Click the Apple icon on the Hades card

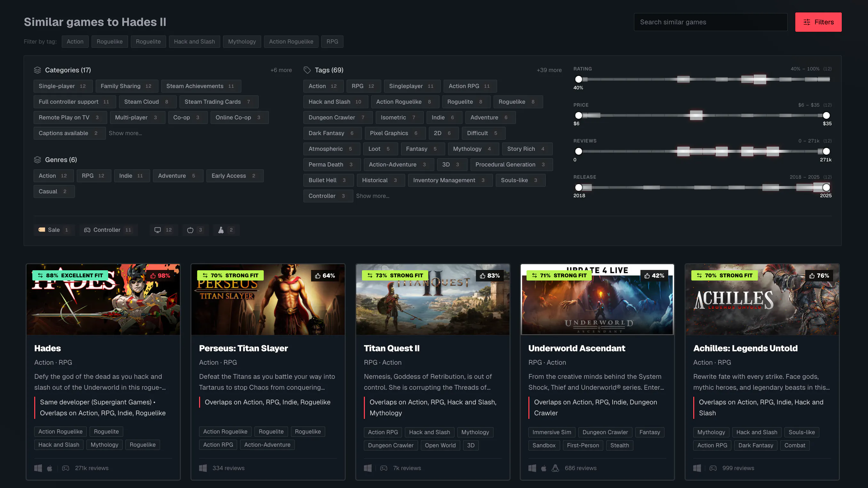[x=50, y=468]
